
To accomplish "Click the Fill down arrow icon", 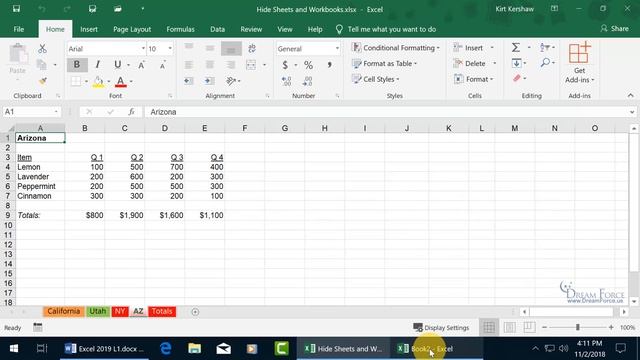I will pyautogui.click(x=516, y=63).
